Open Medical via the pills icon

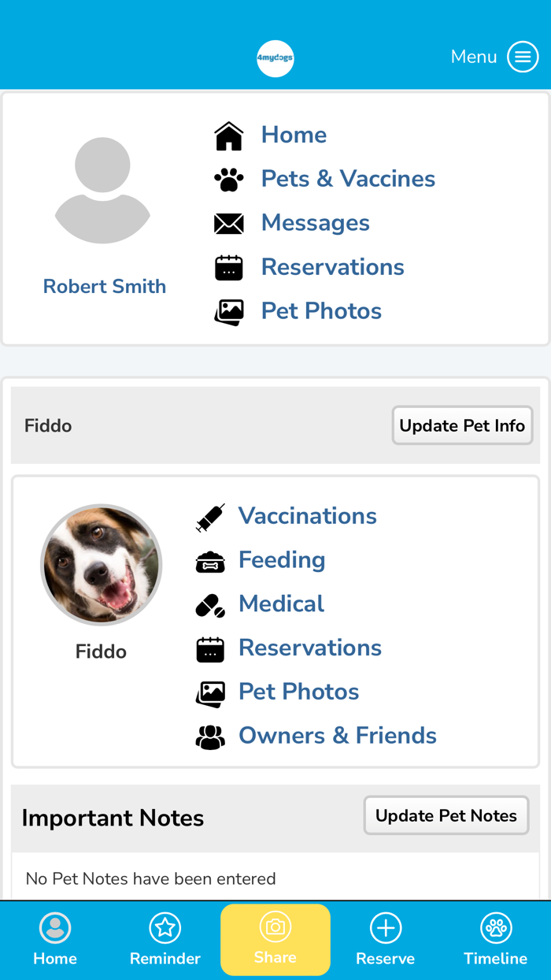(210, 605)
